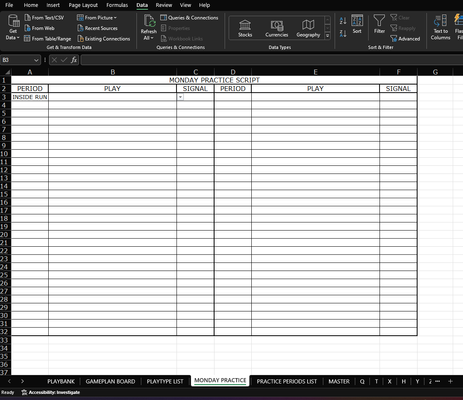Viewport: 463px width, 400px height.
Task: Sort A to Z ascending
Action: pos(343,21)
